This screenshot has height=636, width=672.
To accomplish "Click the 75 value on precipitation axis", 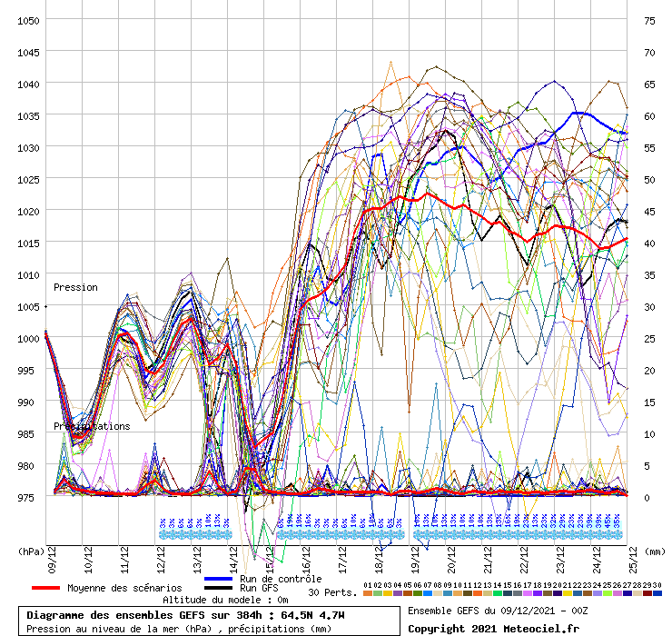I will pyautogui.click(x=648, y=20).
